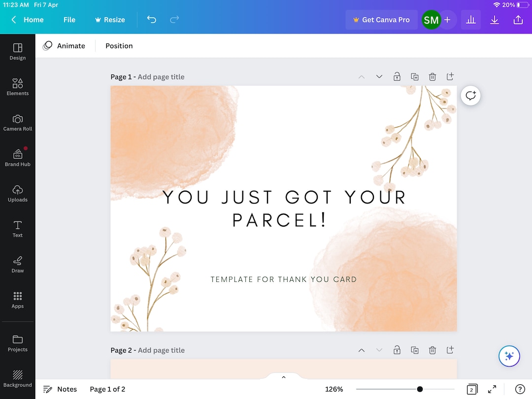Toggle fullscreen presentation view
The width and height of the screenshot is (532, 399).
click(x=492, y=389)
